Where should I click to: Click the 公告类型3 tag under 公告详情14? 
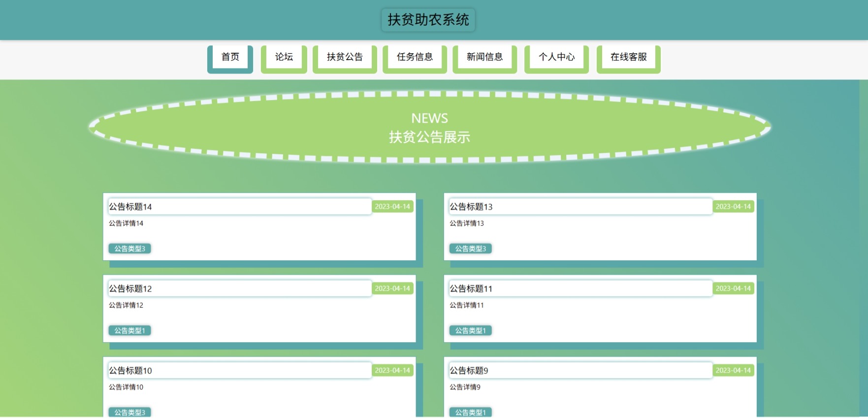[130, 248]
